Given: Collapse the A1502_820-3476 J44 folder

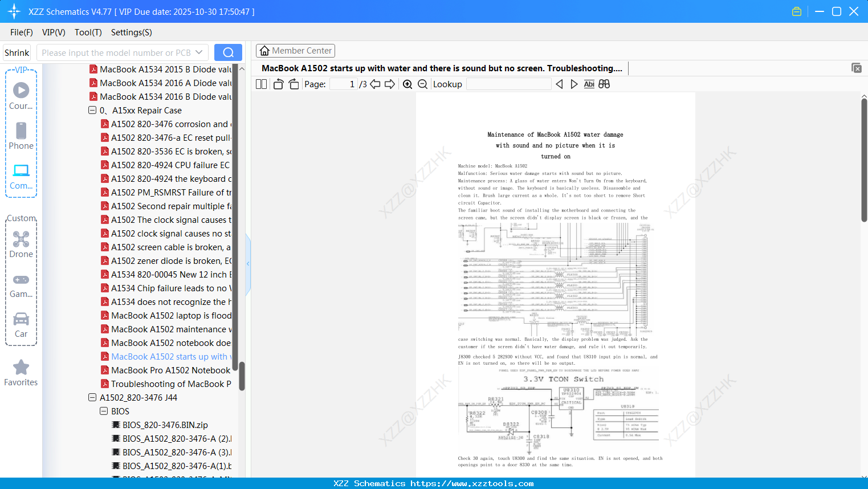Looking at the screenshot, I should (92, 397).
